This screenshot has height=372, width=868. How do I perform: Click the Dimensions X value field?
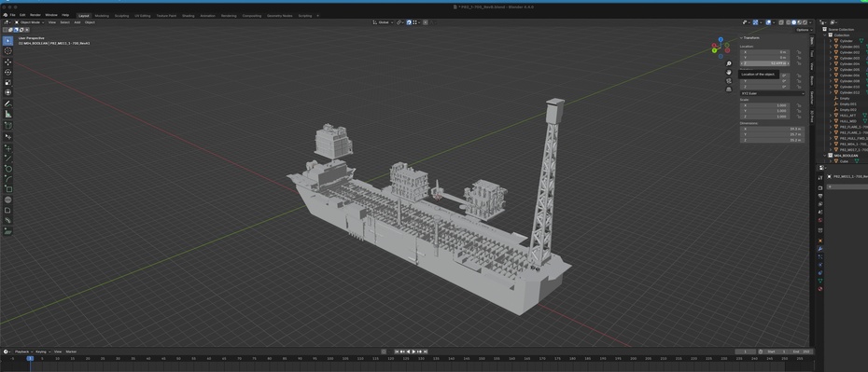tap(772, 129)
